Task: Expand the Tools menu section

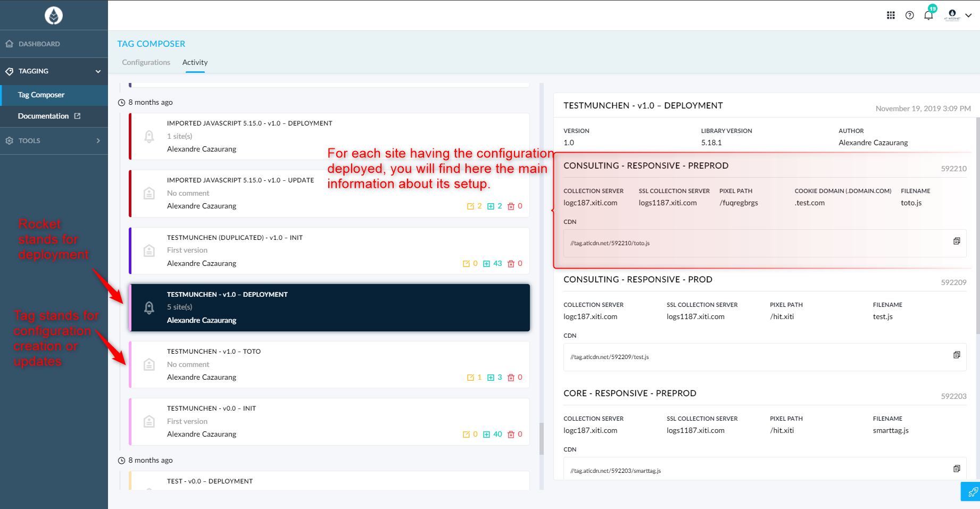Action: point(98,141)
